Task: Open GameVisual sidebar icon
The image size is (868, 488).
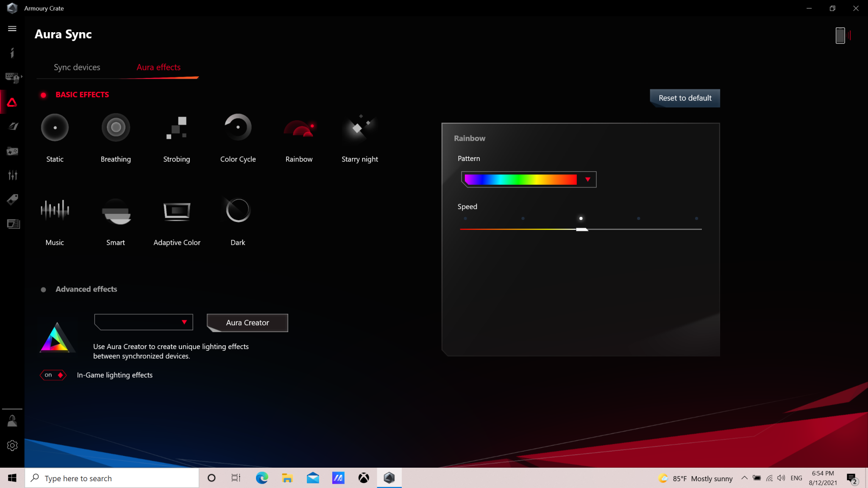Action: point(13,127)
